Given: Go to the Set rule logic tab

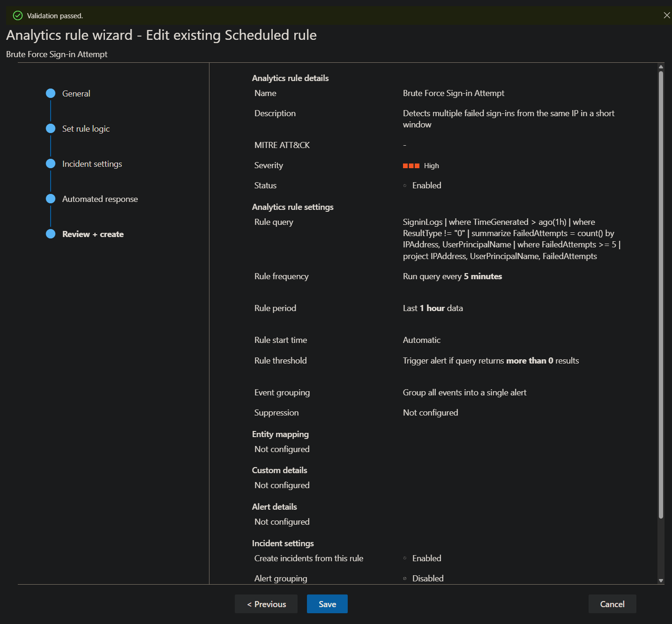Looking at the screenshot, I should [86, 128].
